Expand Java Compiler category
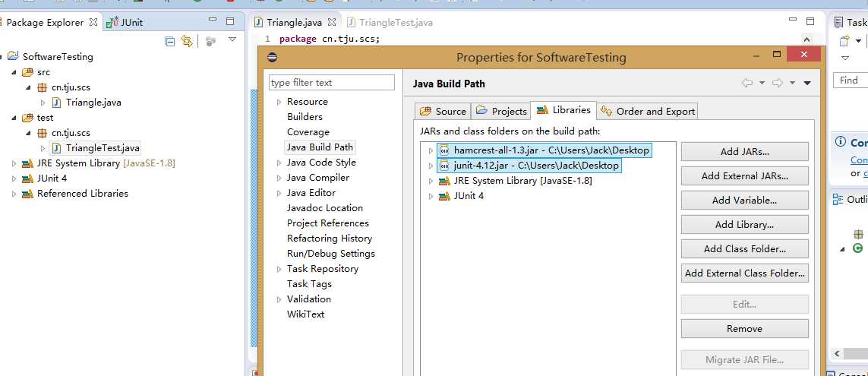Image resolution: width=868 pixels, height=376 pixels. (x=279, y=178)
